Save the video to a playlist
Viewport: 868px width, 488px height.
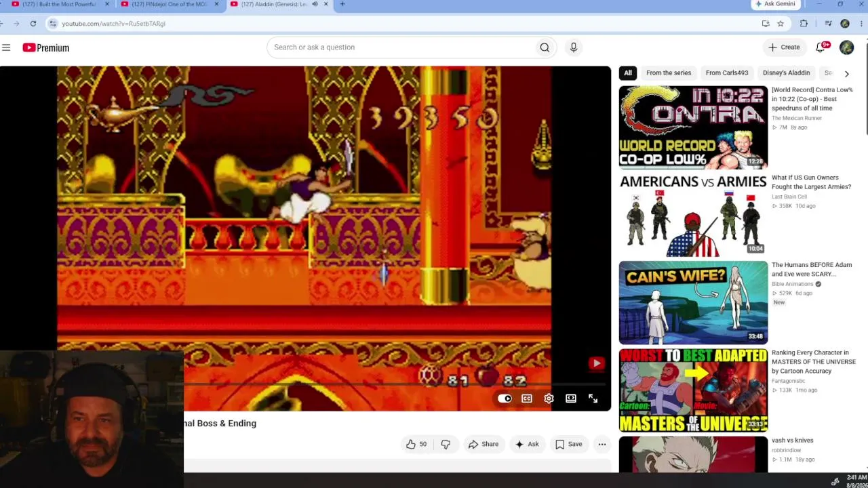click(x=569, y=444)
